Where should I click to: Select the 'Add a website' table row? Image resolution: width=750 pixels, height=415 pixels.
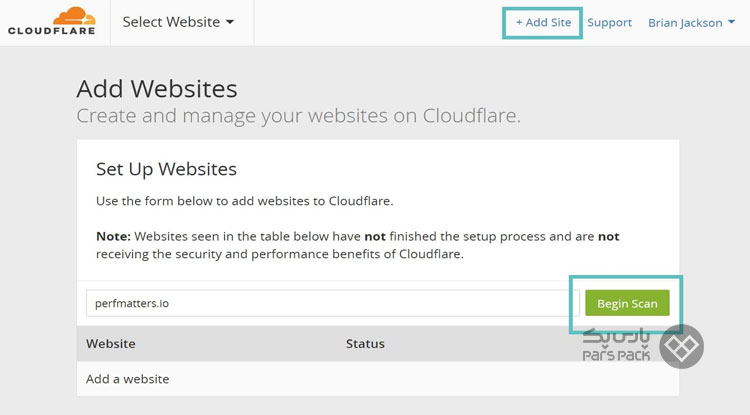(x=378, y=379)
